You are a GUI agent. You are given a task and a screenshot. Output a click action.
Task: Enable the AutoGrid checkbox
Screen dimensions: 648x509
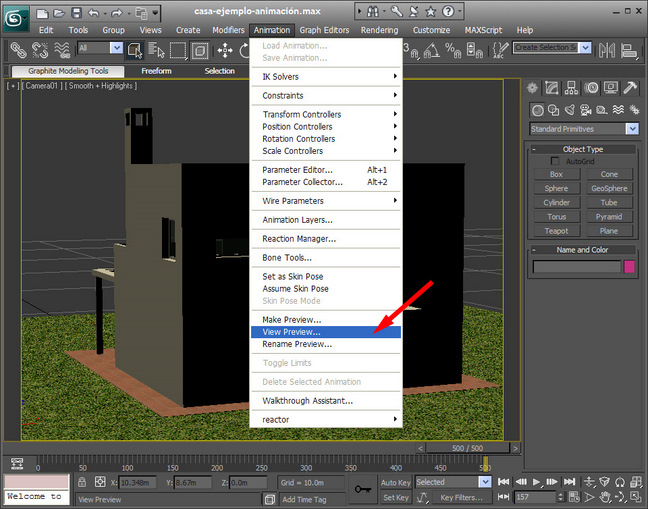556,161
